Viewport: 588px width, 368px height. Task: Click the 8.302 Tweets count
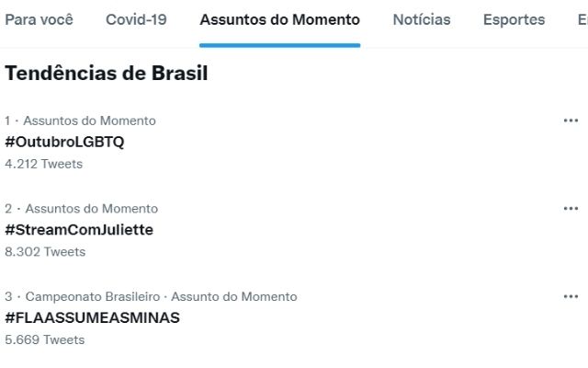[x=45, y=251]
